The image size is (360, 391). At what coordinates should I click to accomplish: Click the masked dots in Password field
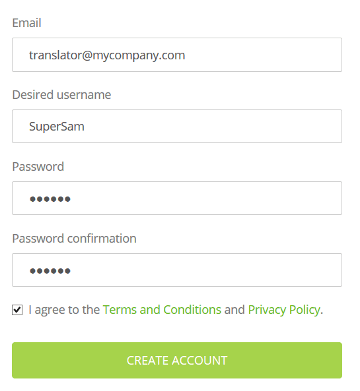coord(50,199)
